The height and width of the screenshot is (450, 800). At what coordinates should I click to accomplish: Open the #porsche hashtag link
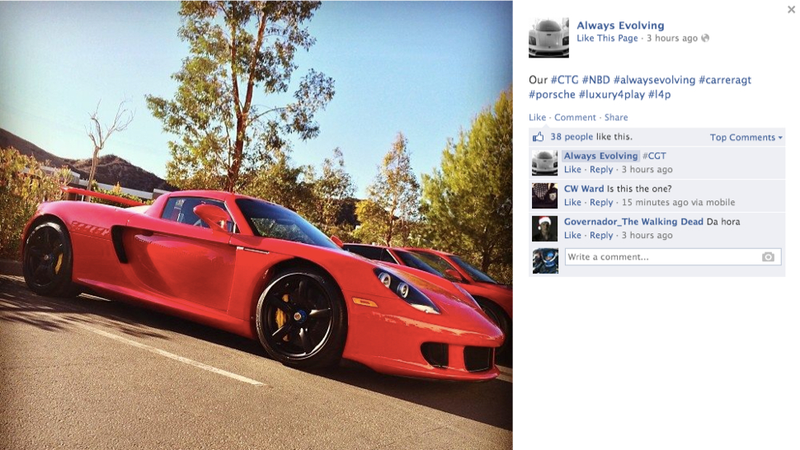click(x=552, y=94)
